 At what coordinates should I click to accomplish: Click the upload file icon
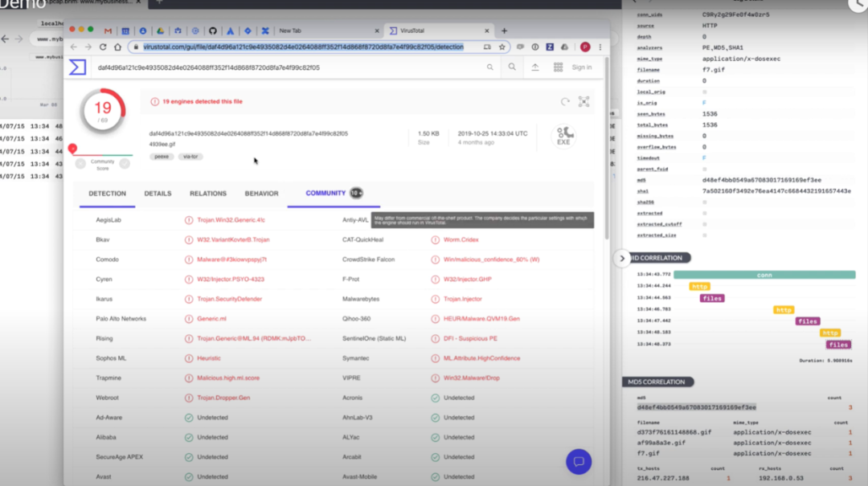535,67
